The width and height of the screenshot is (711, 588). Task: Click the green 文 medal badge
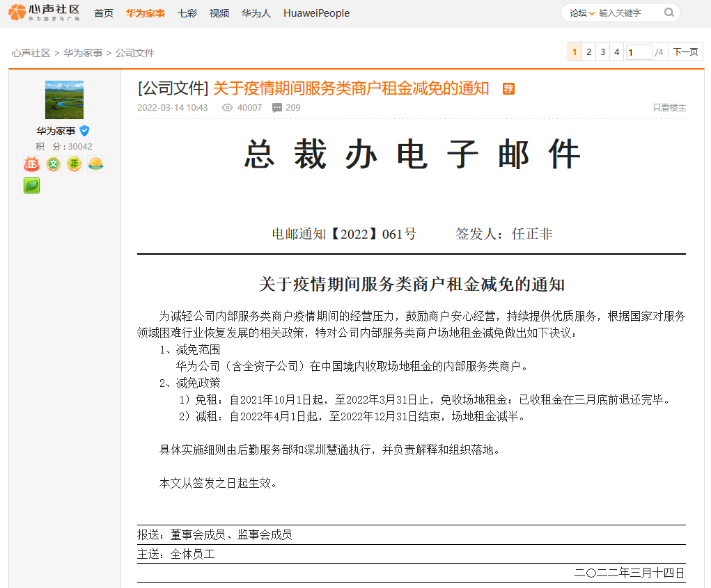click(53, 164)
